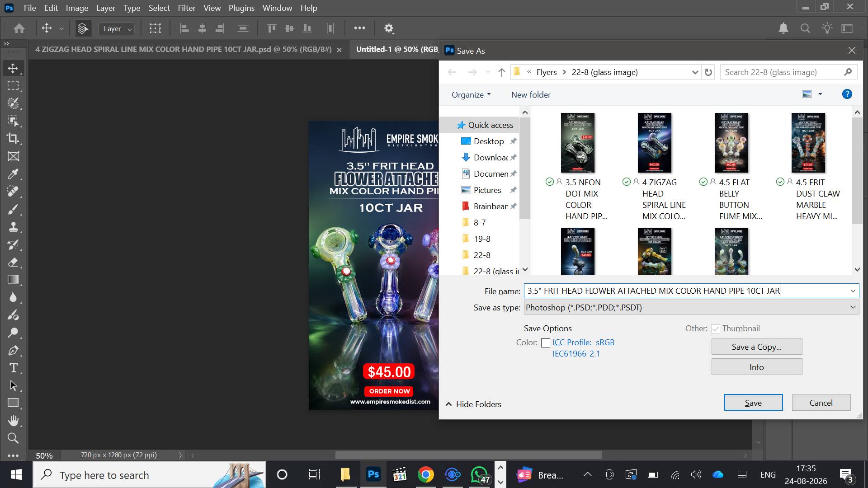Toggle the ICC Profile sRGB checkbox
This screenshot has height=488, width=868.
[x=546, y=343]
